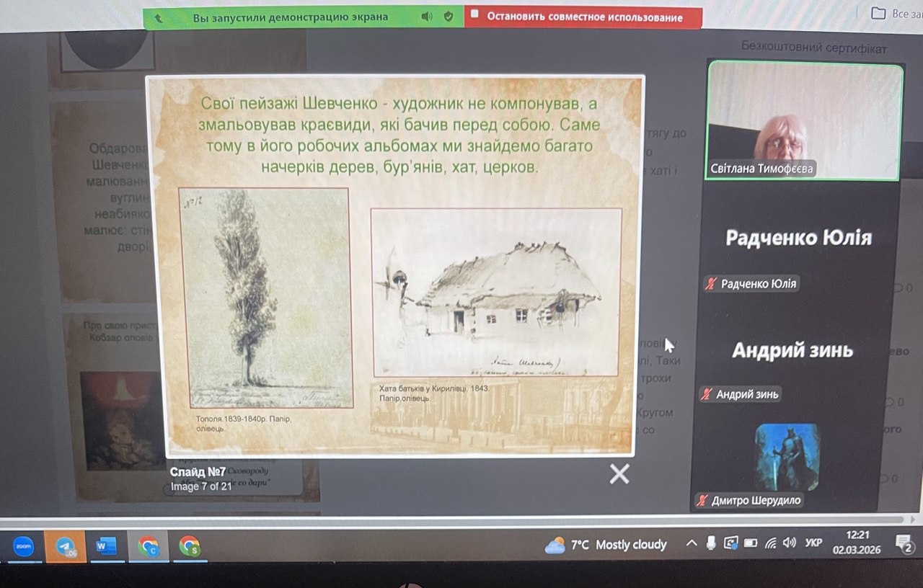Close the slide image lightbox

coord(619,473)
